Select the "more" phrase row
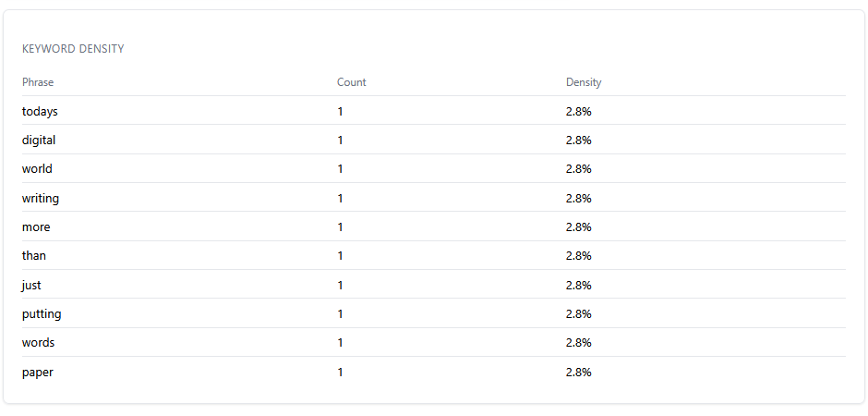 click(x=36, y=227)
